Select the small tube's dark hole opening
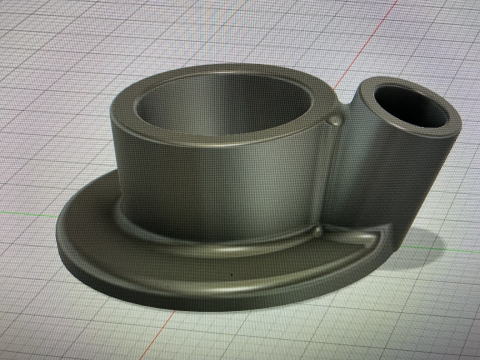The width and height of the screenshot is (480, 360). pos(411,106)
